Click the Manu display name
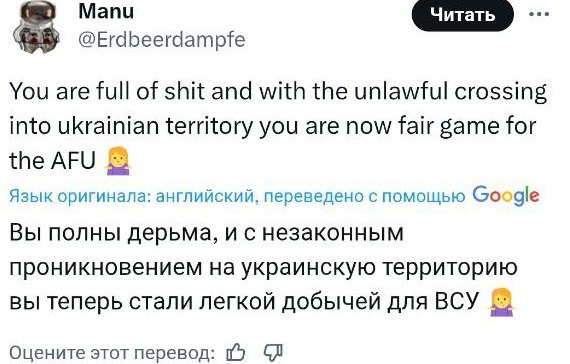The height and width of the screenshot is (364, 570). tap(106, 12)
